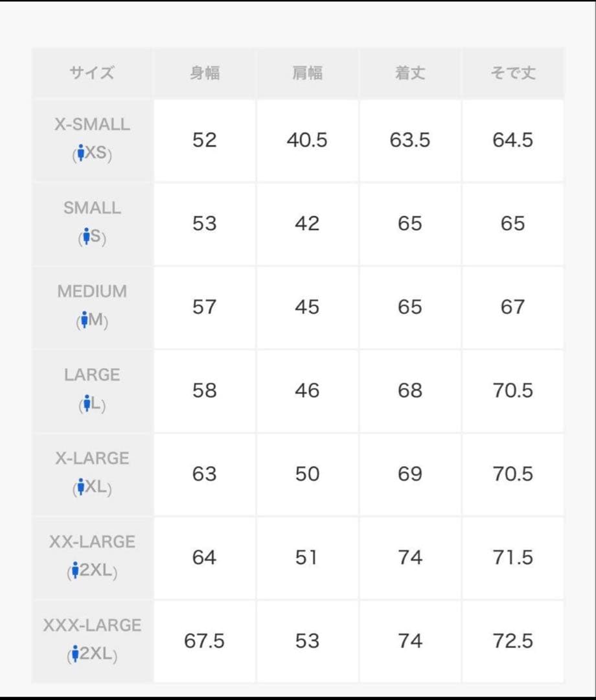Select the 着丈 column header
This screenshot has width=596, height=700.
[x=410, y=73]
